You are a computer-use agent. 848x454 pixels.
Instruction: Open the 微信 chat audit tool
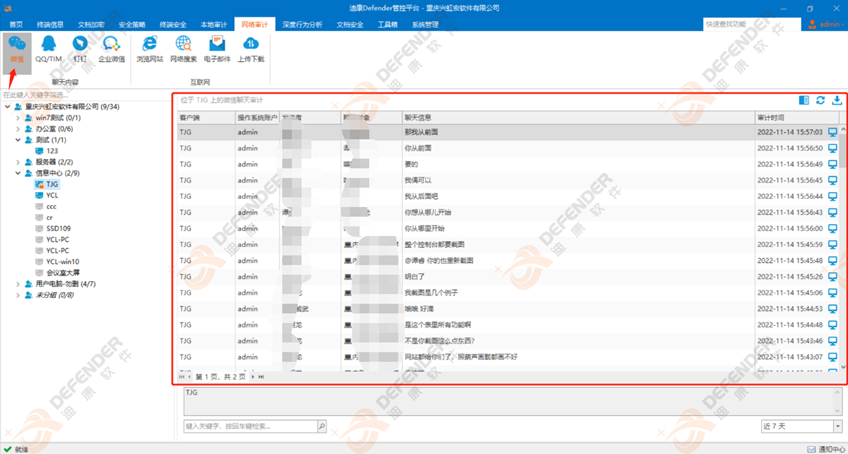[x=17, y=48]
